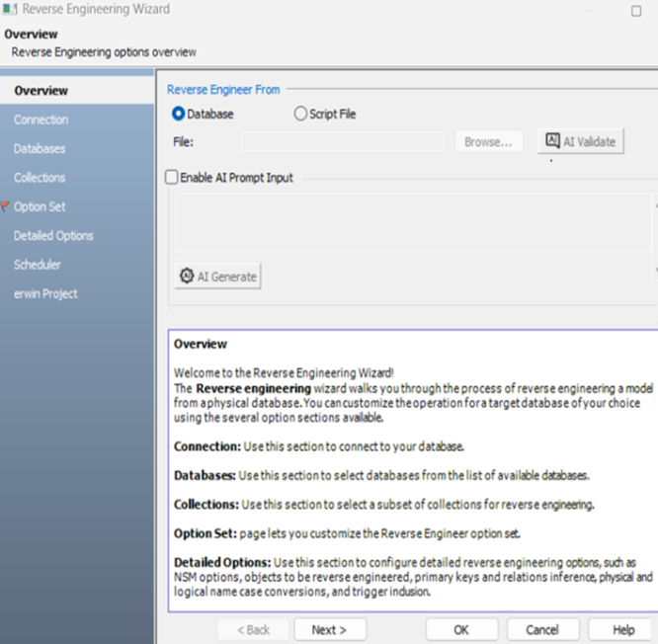Open the Detailed Options section

(53, 236)
